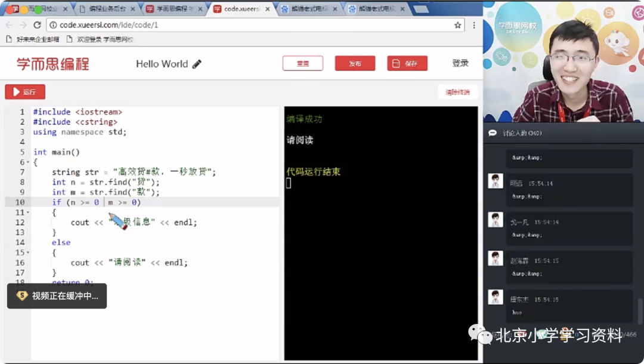644x364 pixels.
Task: Switch to the 学而思编程 browser tab
Action: [x=174, y=8]
